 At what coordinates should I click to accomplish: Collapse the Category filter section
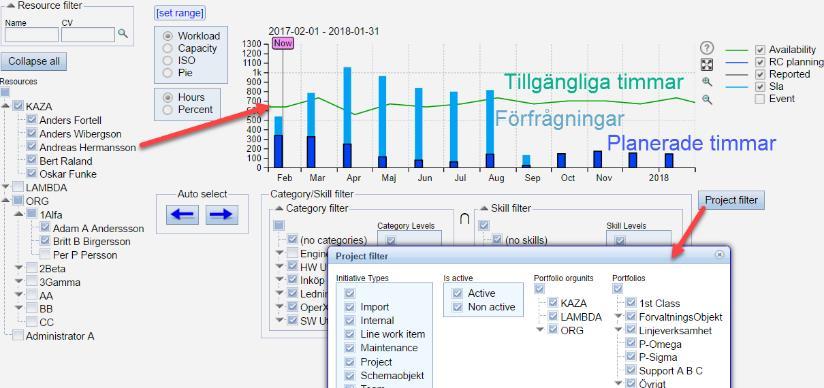[x=279, y=209]
